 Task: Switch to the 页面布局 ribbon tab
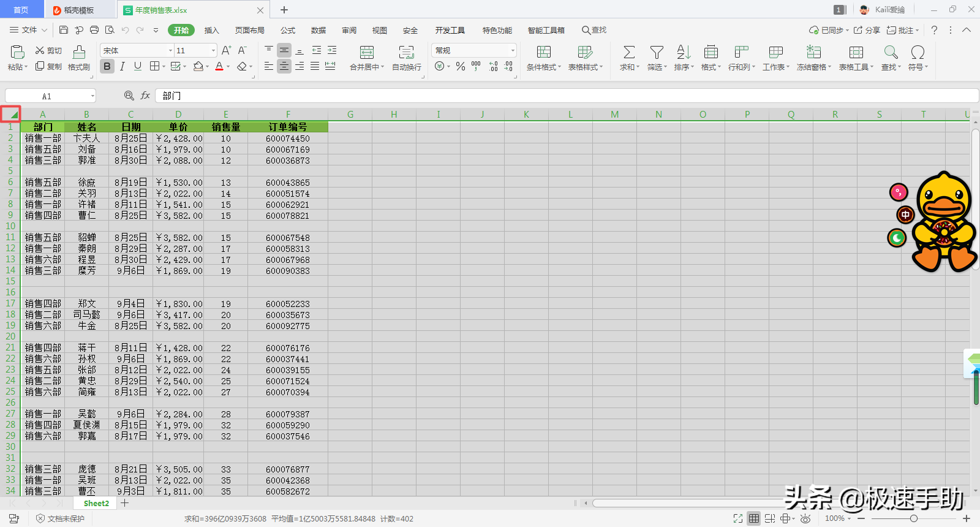(250, 30)
